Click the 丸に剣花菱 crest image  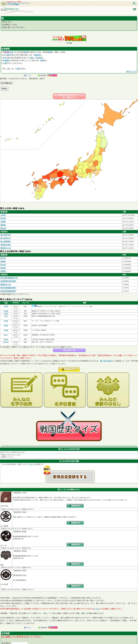(6, 575)
